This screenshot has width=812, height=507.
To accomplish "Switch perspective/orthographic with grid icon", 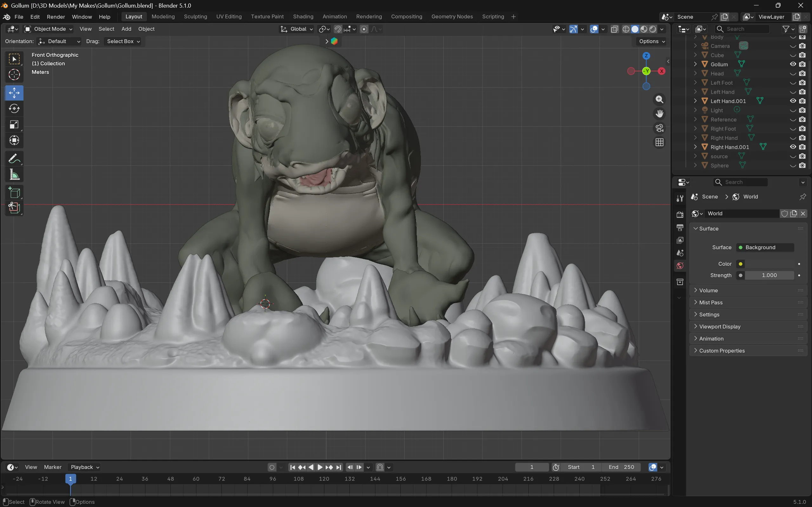I will pyautogui.click(x=659, y=142).
